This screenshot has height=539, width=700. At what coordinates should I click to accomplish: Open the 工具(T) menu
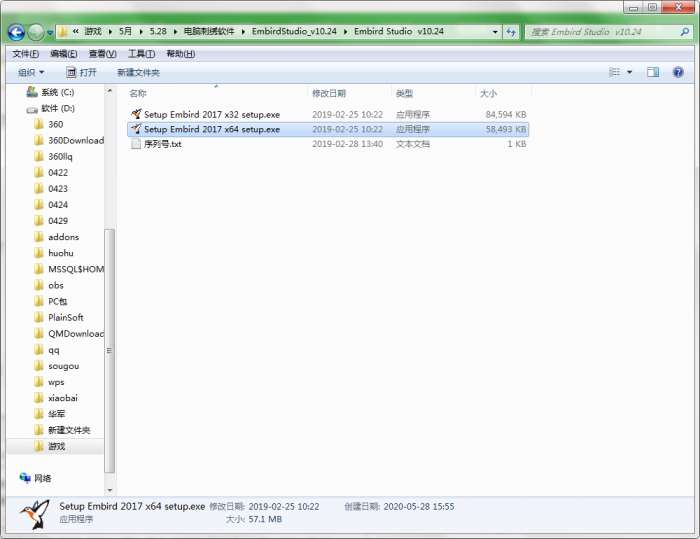142,54
